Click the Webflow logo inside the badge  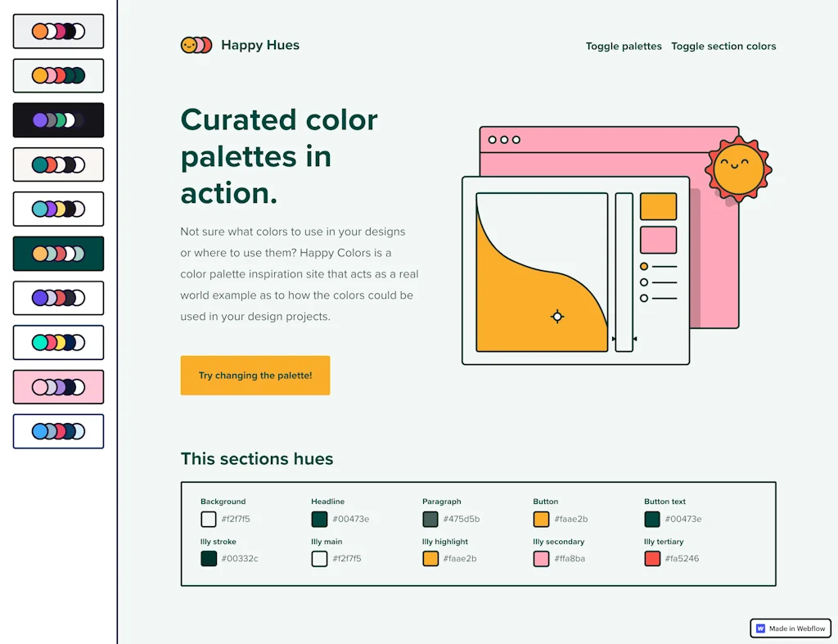pyautogui.click(x=761, y=628)
